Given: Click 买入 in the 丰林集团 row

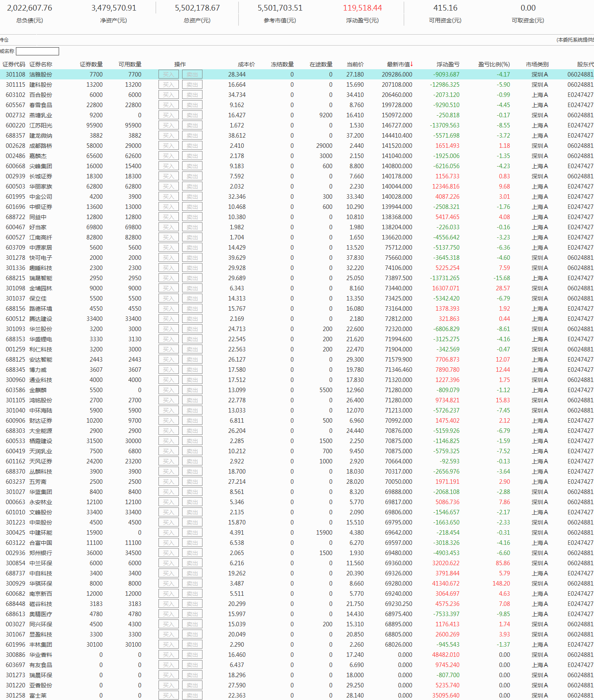Looking at the screenshot, I should [x=169, y=645].
